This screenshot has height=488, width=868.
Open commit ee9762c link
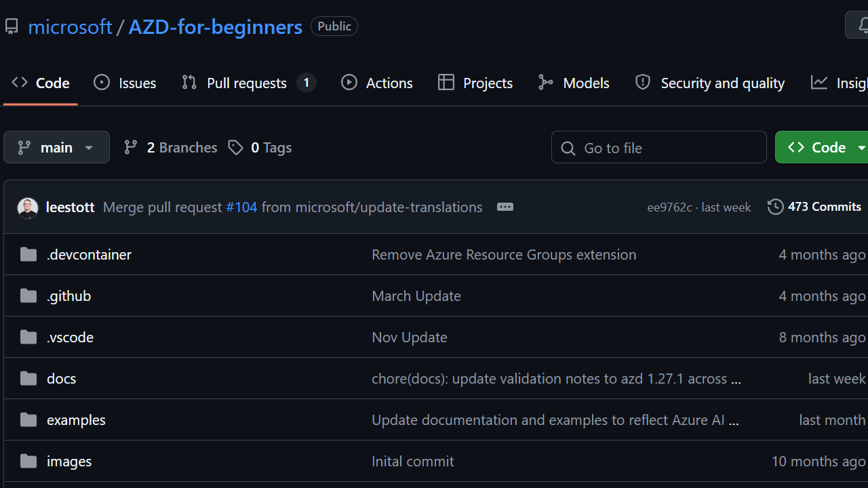tap(669, 207)
